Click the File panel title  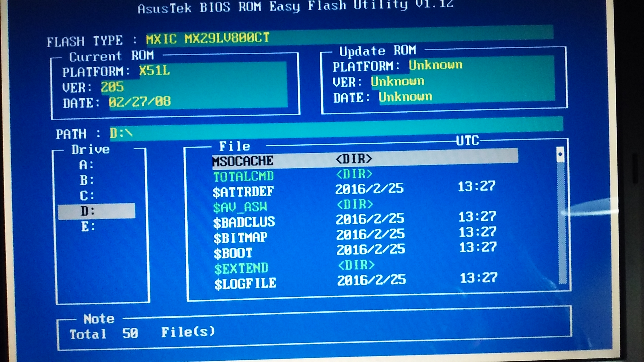(x=234, y=146)
